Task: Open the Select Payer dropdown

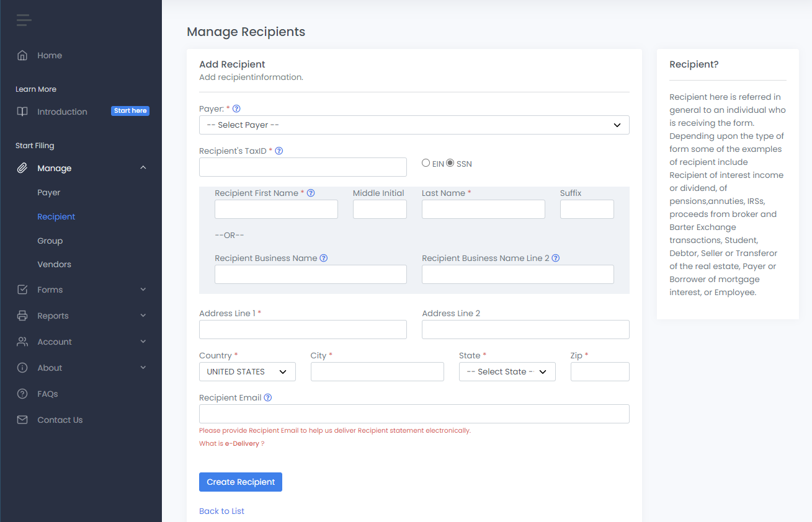Action: click(414, 125)
